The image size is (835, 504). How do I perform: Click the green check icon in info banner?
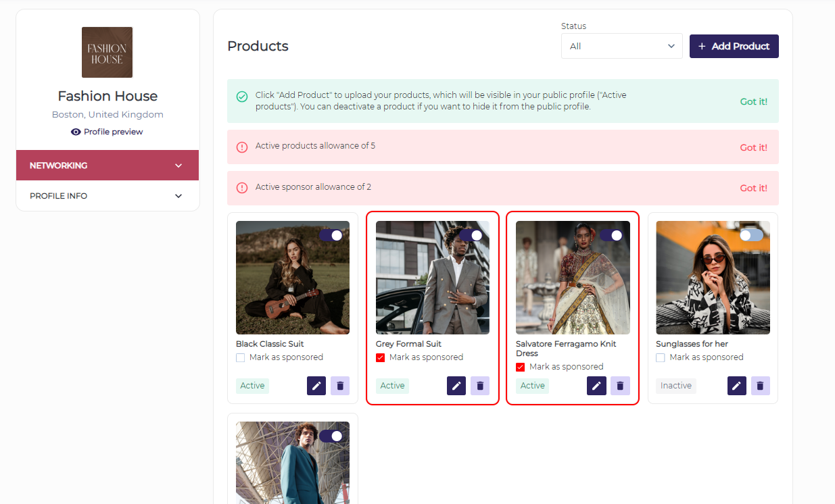pyautogui.click(x=242, y=97)
